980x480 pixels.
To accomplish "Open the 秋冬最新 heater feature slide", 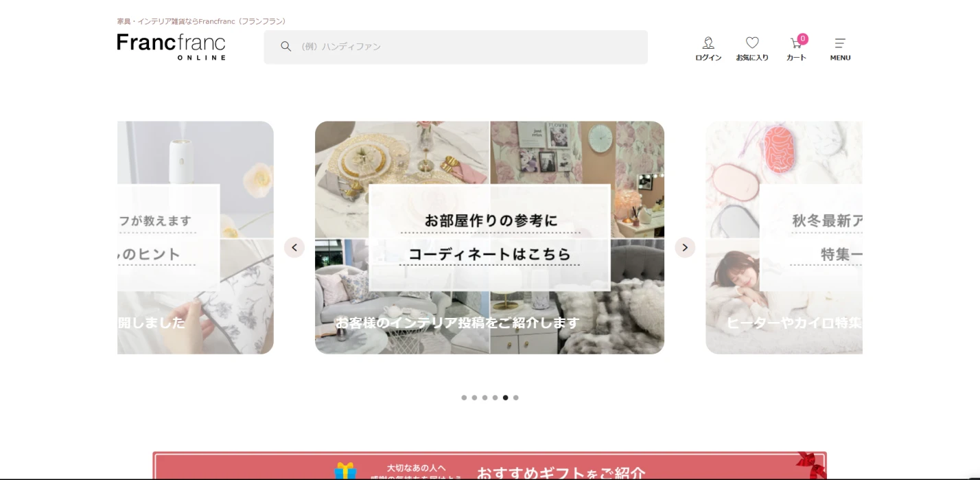I will [784, 238].
